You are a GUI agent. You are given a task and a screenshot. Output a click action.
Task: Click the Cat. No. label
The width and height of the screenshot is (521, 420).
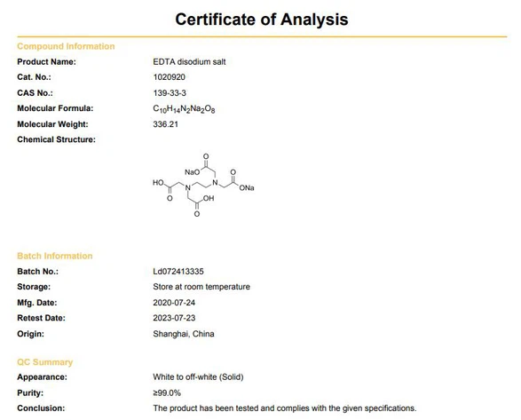(x=34, y=77)
